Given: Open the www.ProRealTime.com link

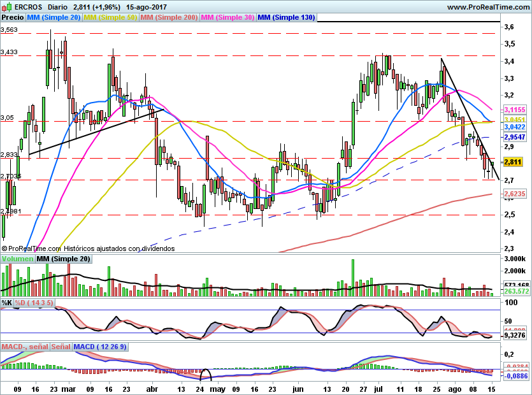Looking at the screenshot, I should pos(487,7).
